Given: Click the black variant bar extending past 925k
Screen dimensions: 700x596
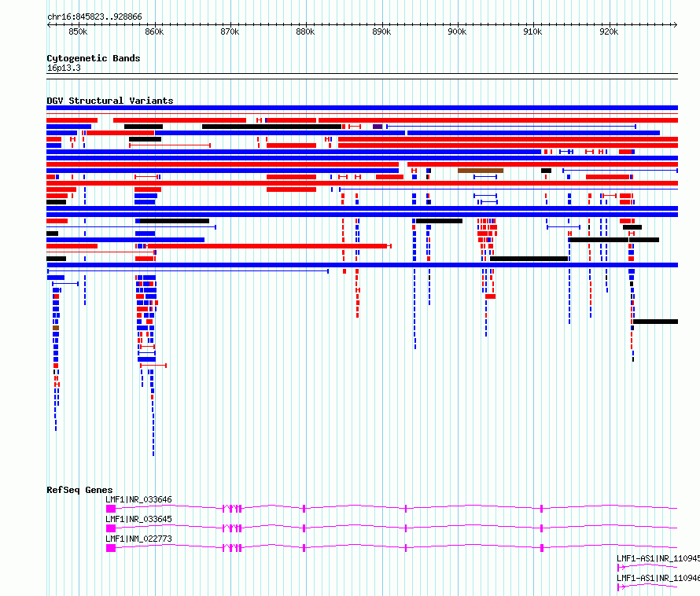Looking at the screenshot, I should (655, 322).
